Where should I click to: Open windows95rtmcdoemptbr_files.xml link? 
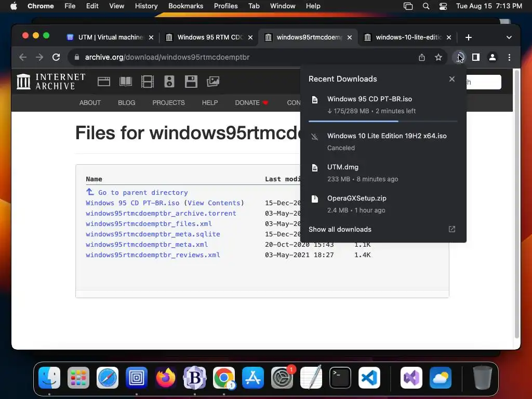pyautogui.click(x=149, y=224)
